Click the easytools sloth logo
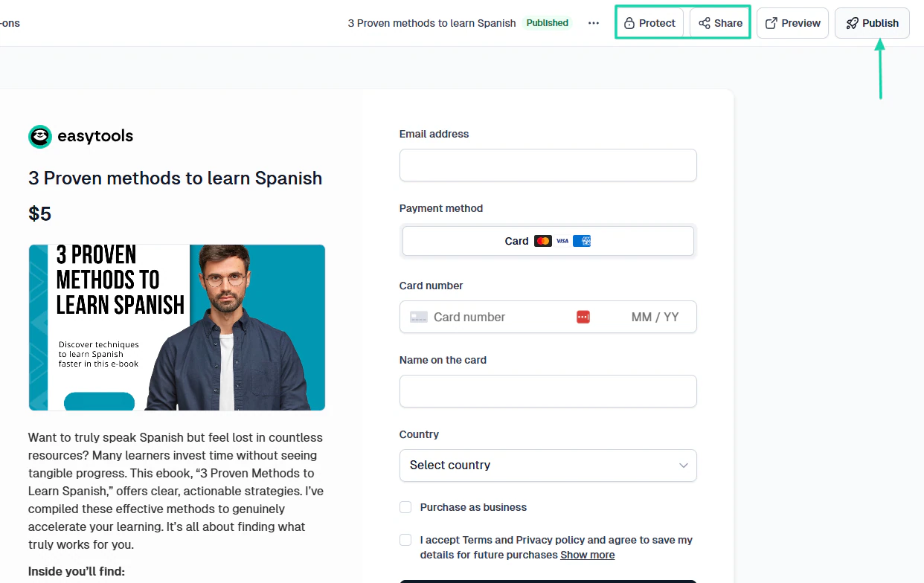The height and width of the screenshot is (583, 924). [x=40, y=136]
